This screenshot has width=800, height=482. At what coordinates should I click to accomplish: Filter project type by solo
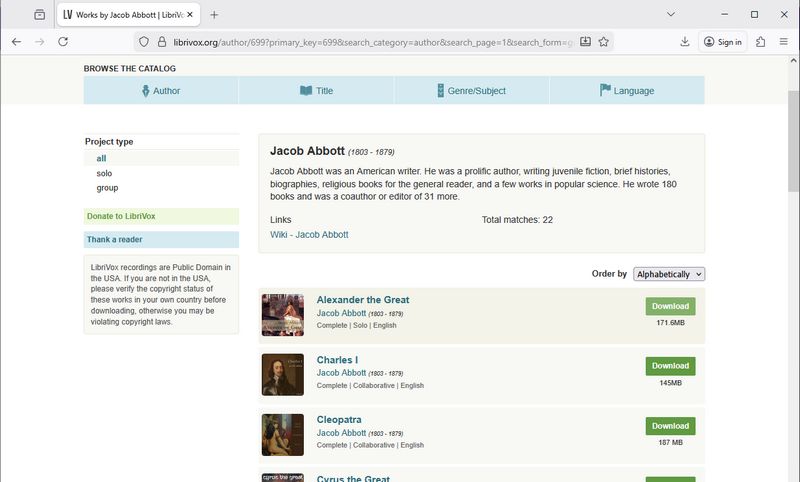[x=104, y=173]
